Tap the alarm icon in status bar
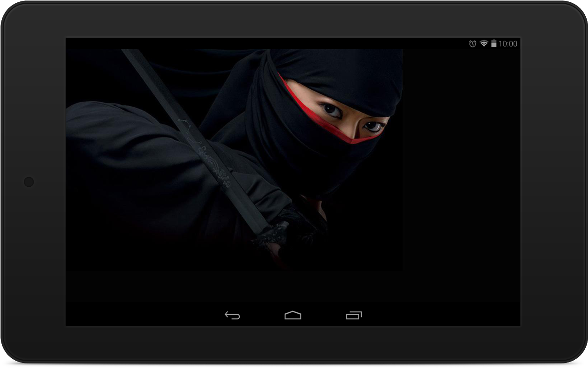588x368 pixels. tap(472, 44)
